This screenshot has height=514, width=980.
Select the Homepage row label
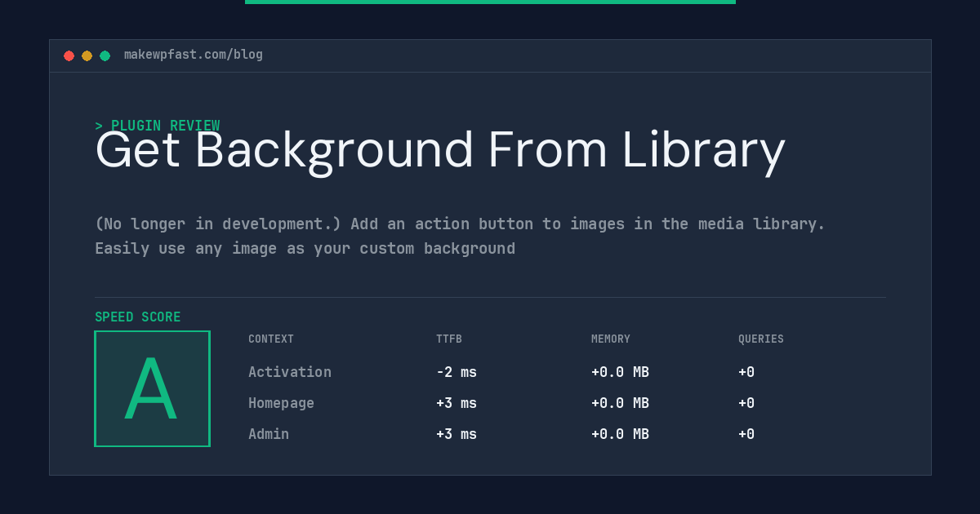click(281, 403)
